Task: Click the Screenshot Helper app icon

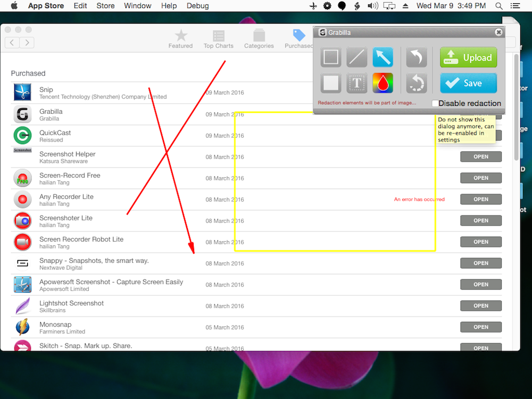Action: [23, 150]
